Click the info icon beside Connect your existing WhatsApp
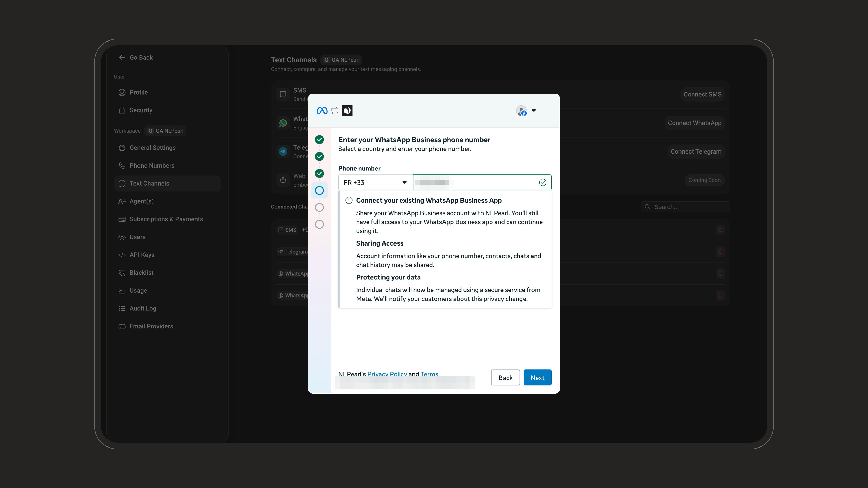The height and width of the screenshot is (488, 868). point(349,200)
